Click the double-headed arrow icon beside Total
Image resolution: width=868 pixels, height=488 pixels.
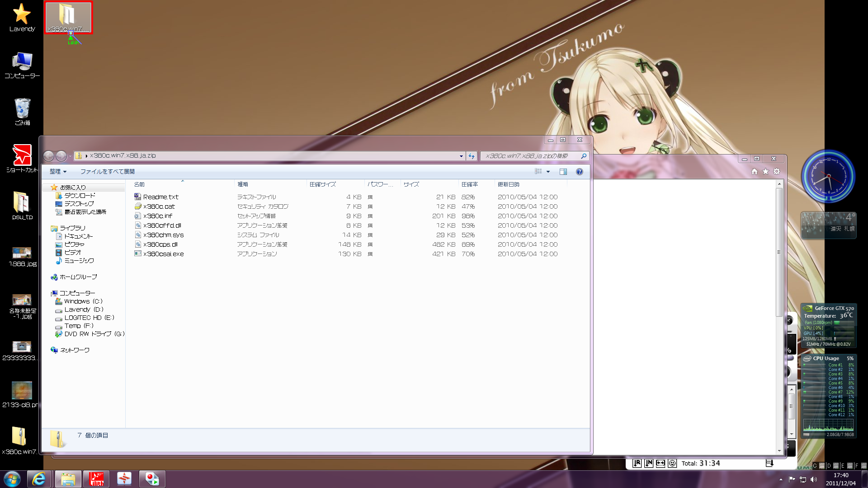coord(660,463)
